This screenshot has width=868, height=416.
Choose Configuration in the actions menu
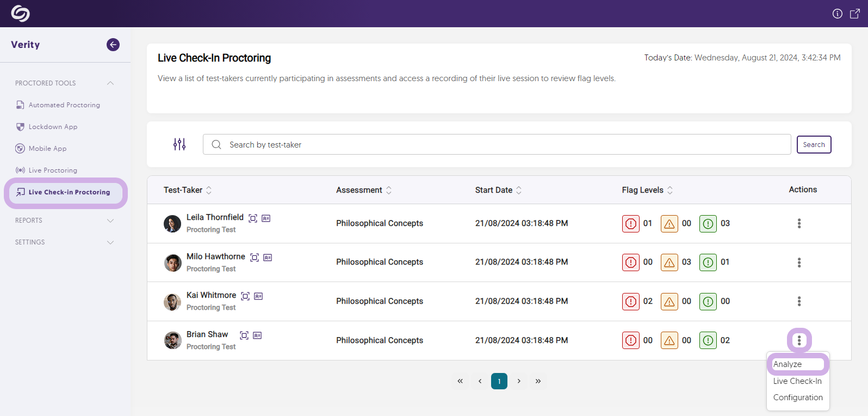(x=798, y=397)
